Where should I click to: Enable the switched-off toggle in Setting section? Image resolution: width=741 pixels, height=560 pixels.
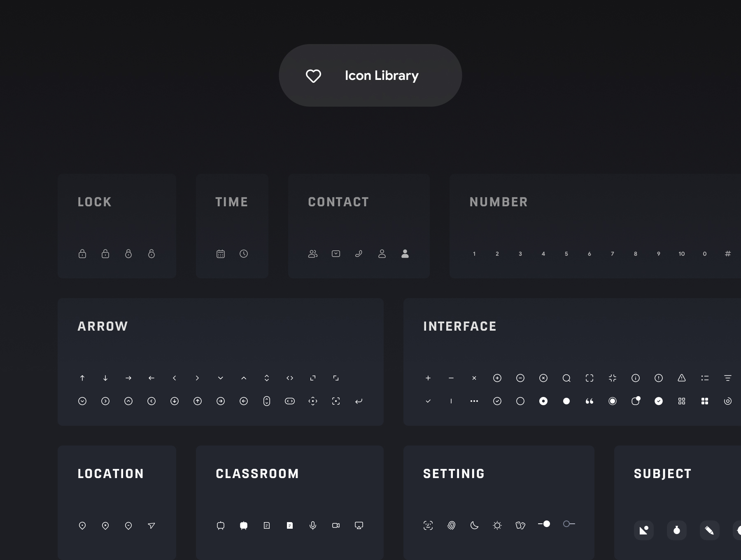[x=569, y=524]
